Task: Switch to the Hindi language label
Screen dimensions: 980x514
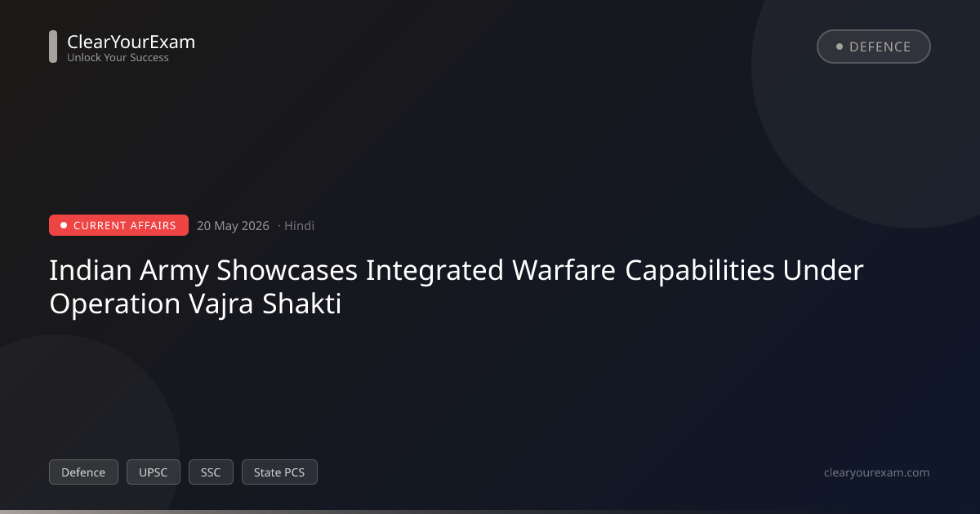Action: click(x=299, y=226)
